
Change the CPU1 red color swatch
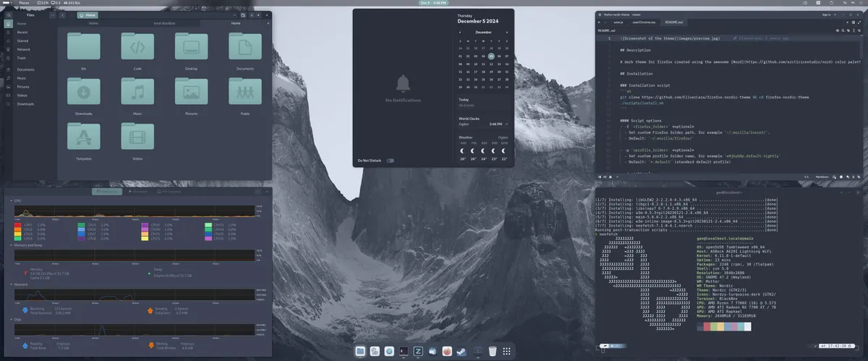point(17,224)
